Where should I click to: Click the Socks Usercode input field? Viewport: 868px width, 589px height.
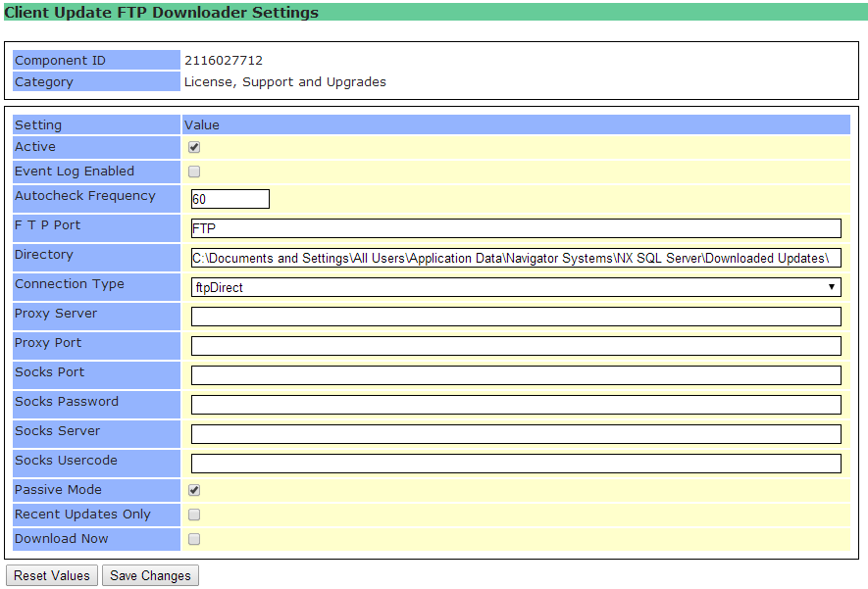[515, 464]
